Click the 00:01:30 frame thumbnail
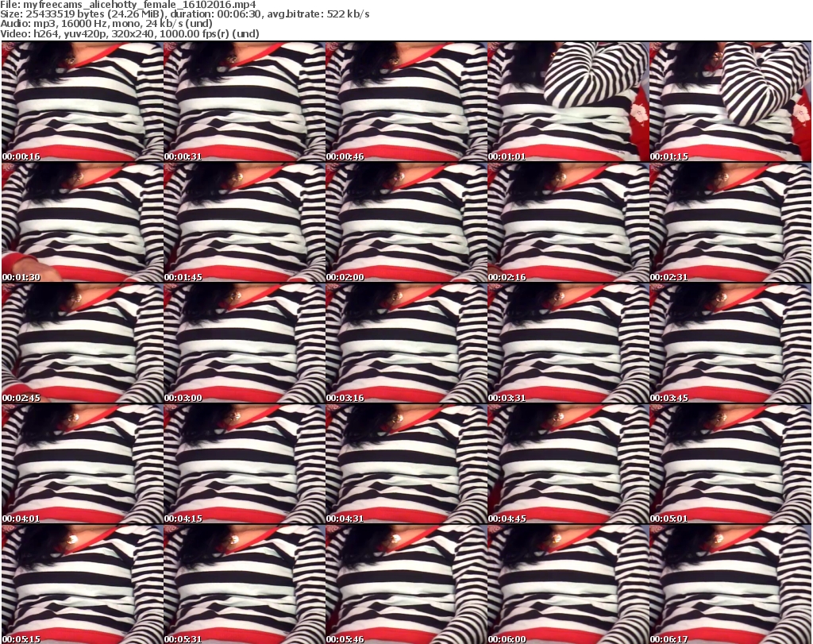 (x=82, y=222)
